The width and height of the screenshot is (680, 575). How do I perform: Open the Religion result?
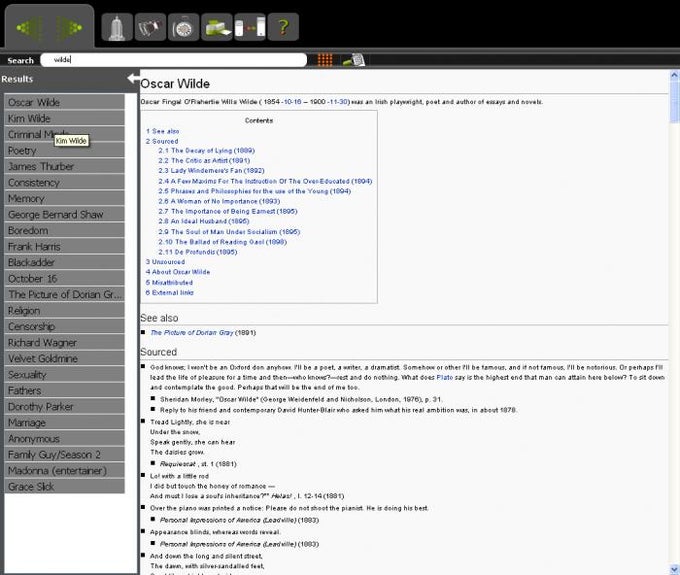pos(64,310)
